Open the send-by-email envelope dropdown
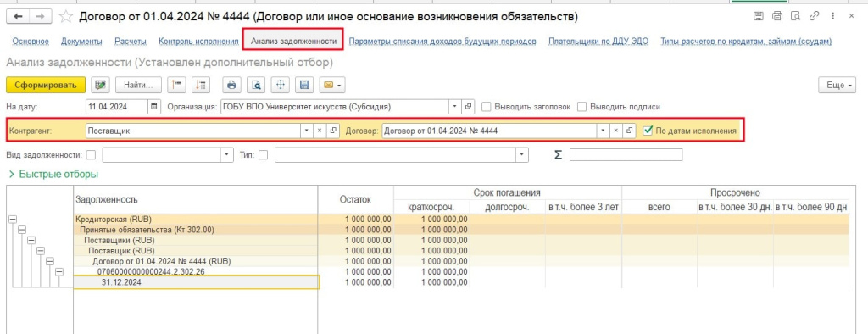The height and width of the screenshot is (334, 868). click(x=331, y=85)
